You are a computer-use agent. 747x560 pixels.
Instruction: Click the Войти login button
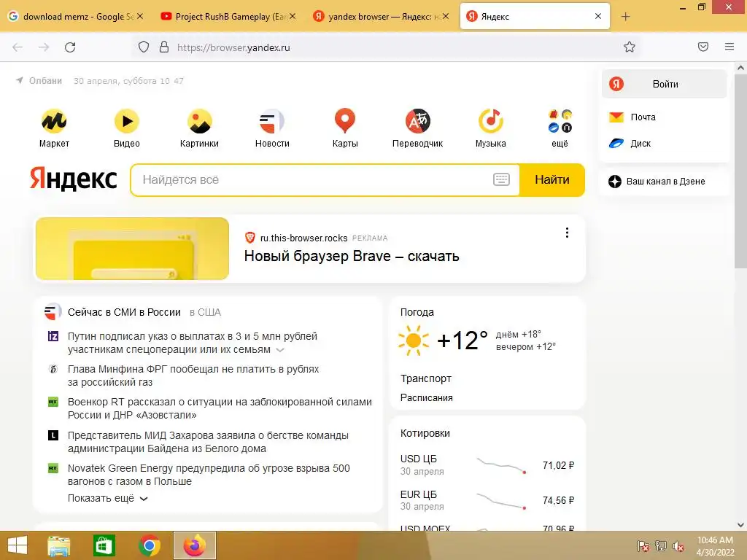pyautogui.click(x=664, y=85)
